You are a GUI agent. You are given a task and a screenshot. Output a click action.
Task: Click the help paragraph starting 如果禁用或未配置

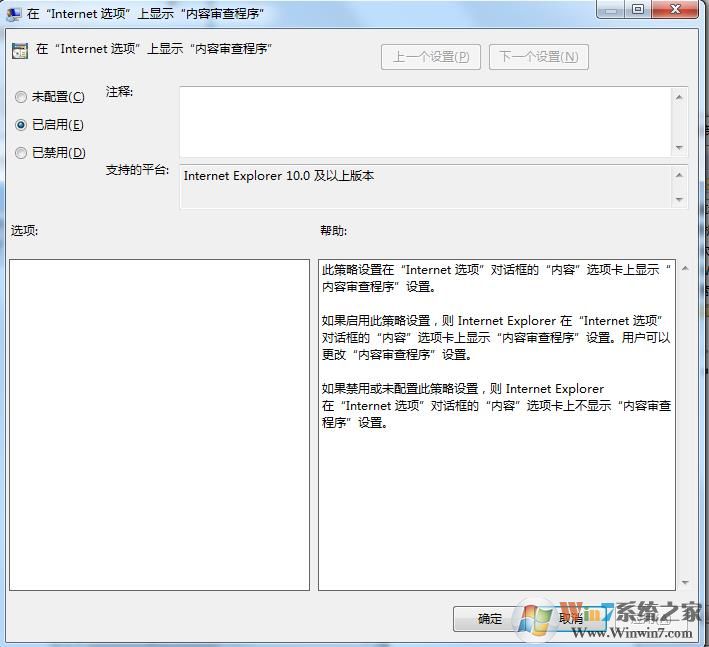496,406
